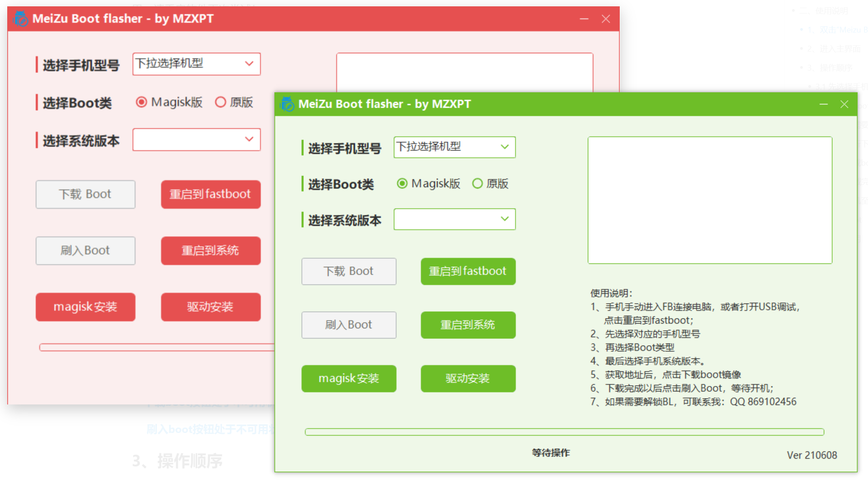Image resolution: width=868 pixels, height=485 pixels.
Task: Click instruction line 5、获取地址后，点击下载boot镜像
Action: [666, 375]
